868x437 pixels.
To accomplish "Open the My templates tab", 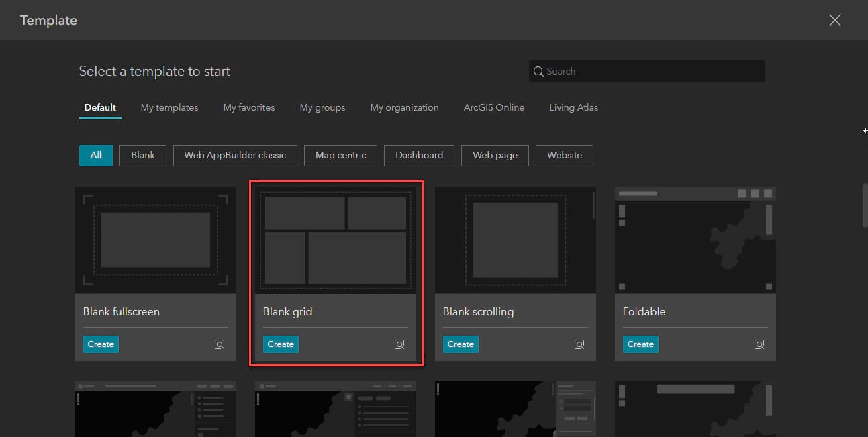I will (169, 107).
